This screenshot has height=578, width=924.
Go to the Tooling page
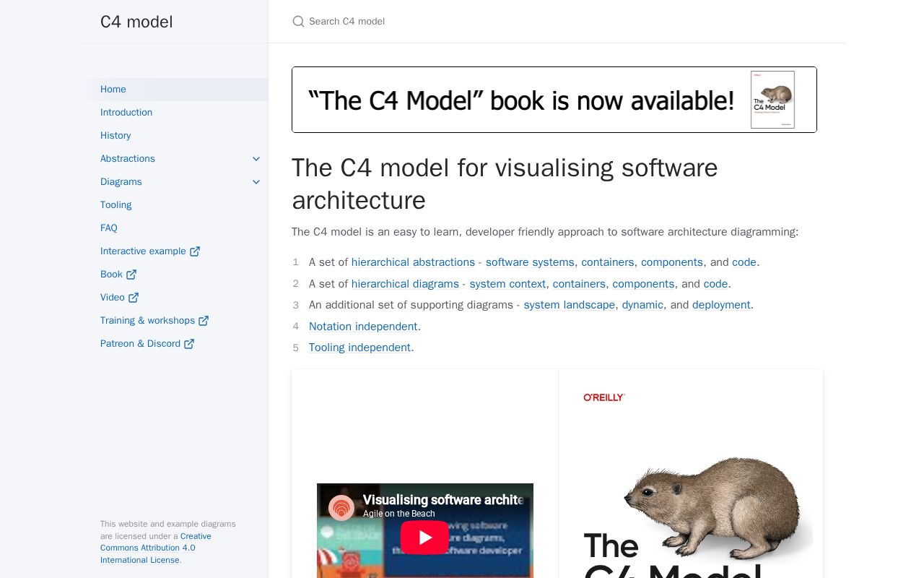point(116,205)
